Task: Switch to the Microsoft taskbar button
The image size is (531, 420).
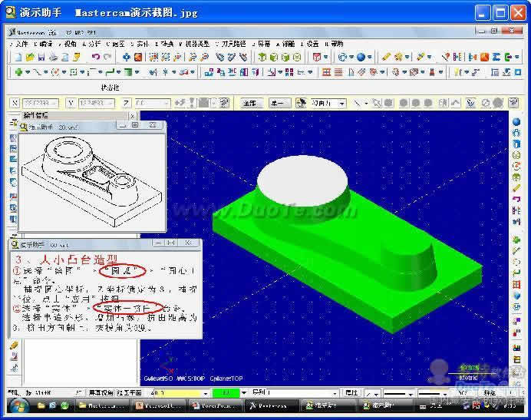Action: (159, 405)
